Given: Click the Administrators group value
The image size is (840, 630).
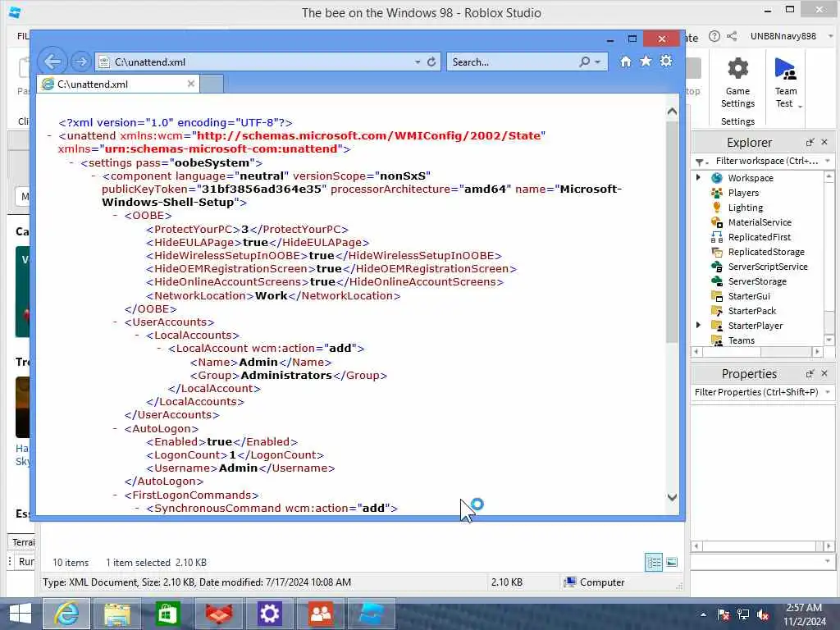Looking at the screenshot, I should click(x=286, y=375).
